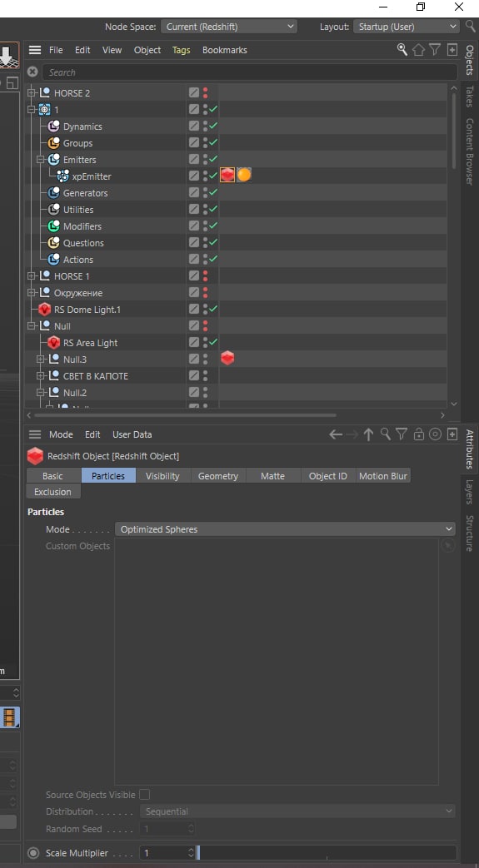Open the particles Mode dropdown
This screenshot has width=479, height=868.
point(285,529)
